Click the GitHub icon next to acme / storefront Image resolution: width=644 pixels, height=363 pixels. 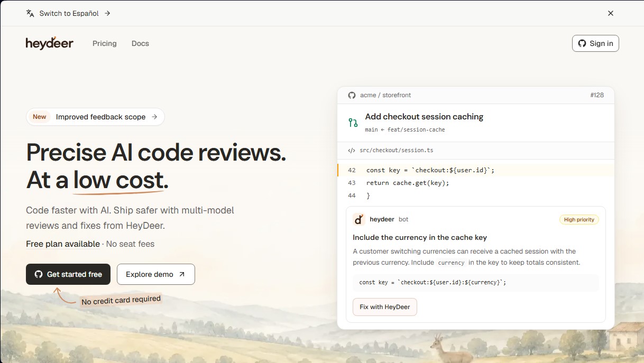(352, 95)
